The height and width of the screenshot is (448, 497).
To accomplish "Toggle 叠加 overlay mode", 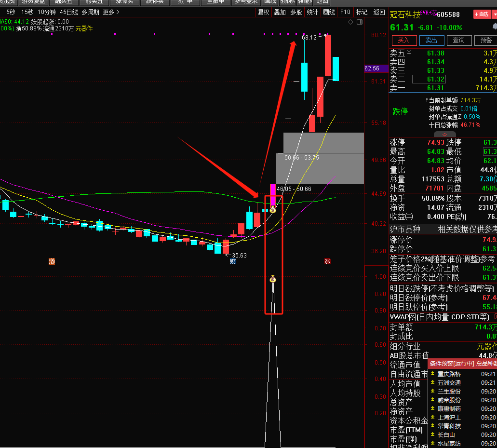I will tap(280, 12).
